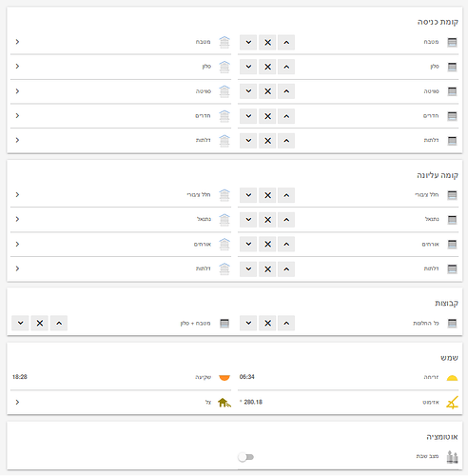The height and width of the screenshot is (476, 468).
Task: Click the sunset icon next to שקיעה
Action: tap(224, 378)
